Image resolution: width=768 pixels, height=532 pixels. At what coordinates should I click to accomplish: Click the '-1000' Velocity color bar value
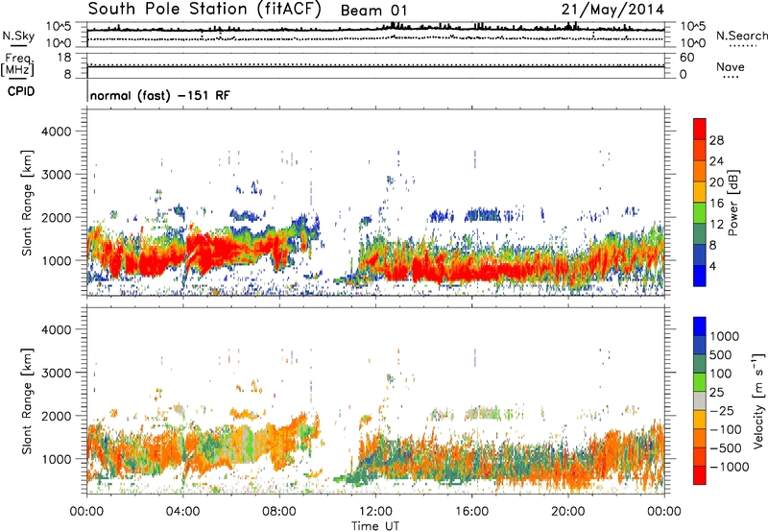(730, 467)
